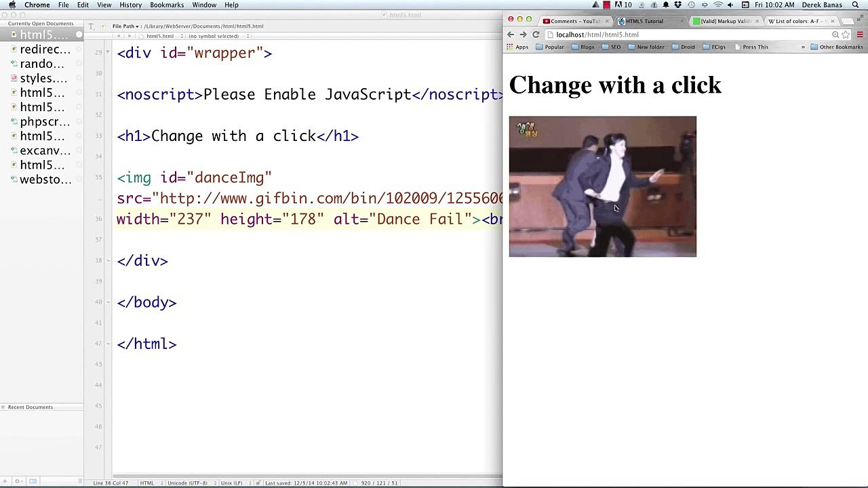Click the plus button at sidebar bottom
The height and width of the screenshot is (488, 868).
coord(6,481)
